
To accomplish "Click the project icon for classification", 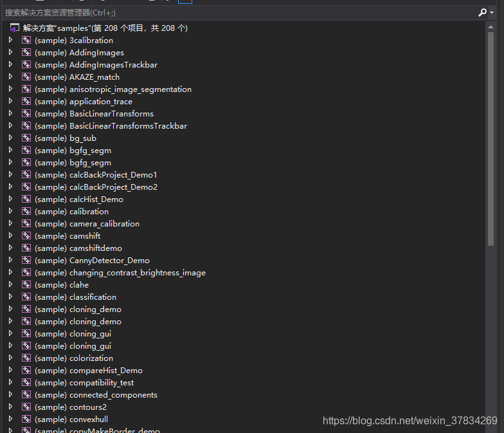I will pos(26,297).
